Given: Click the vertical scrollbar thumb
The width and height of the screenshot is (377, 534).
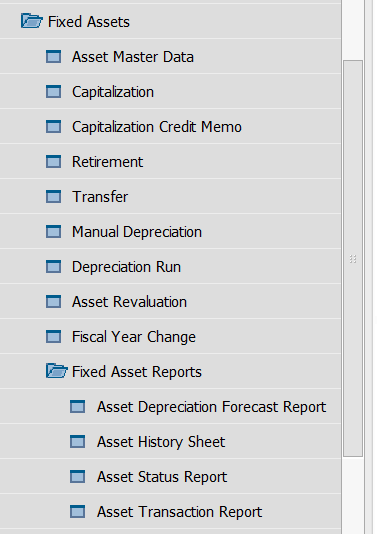Looking at the screenshot, I should pos(353,258).
